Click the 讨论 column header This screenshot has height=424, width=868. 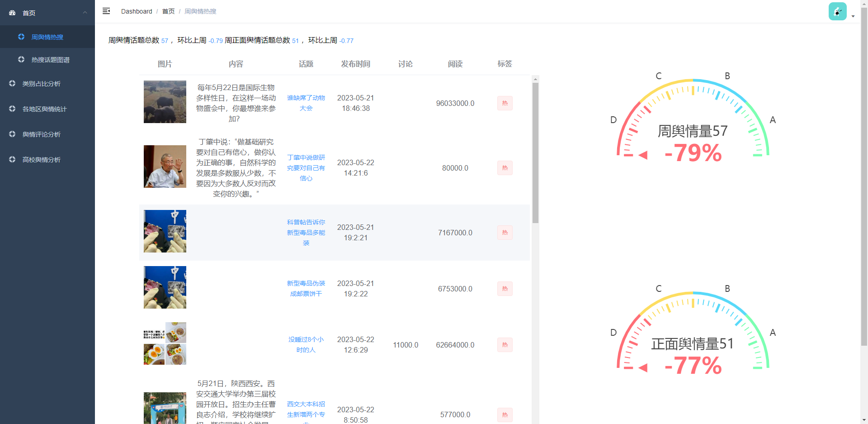(406, 64)
